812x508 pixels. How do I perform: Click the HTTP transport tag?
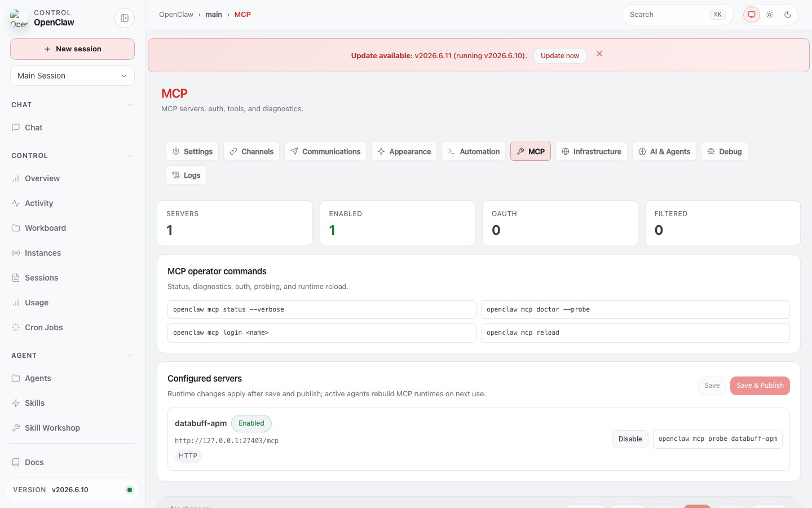click(x=188, y=456)
